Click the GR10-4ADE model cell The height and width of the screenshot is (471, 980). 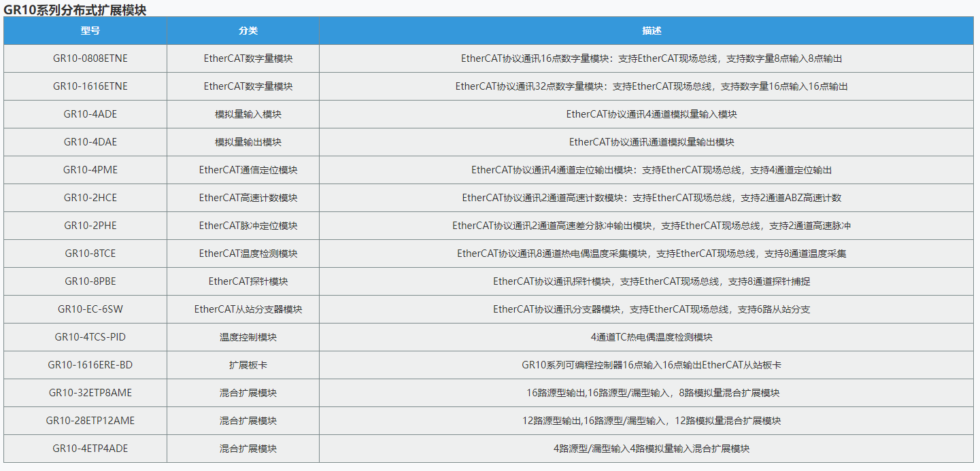click(90, 114)
